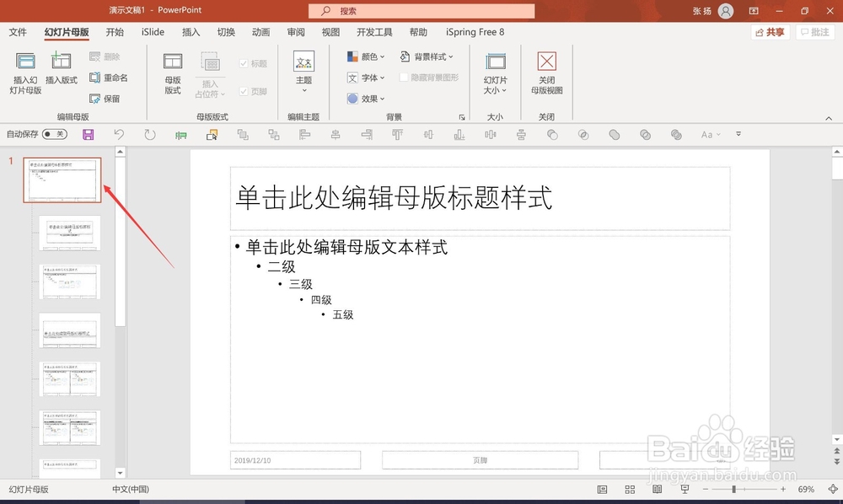Undo the last action
Screen dimensions: 843x504
pyautogui.click(x=119, y=134)
